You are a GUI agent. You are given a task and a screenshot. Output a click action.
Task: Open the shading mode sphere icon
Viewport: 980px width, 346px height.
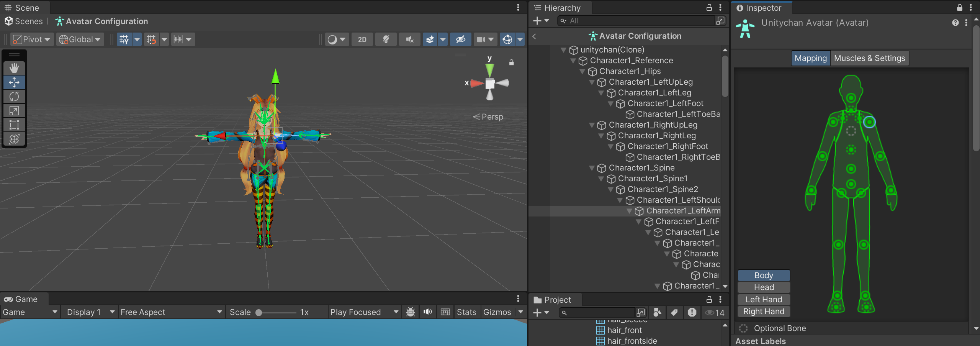[x=332, y=39]
